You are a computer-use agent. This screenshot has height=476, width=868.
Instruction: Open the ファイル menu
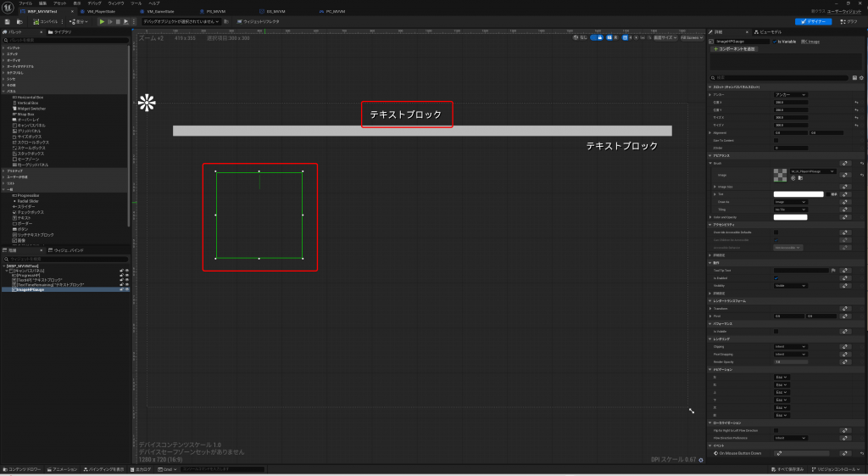pyautogui.click(x=25, y=3)
